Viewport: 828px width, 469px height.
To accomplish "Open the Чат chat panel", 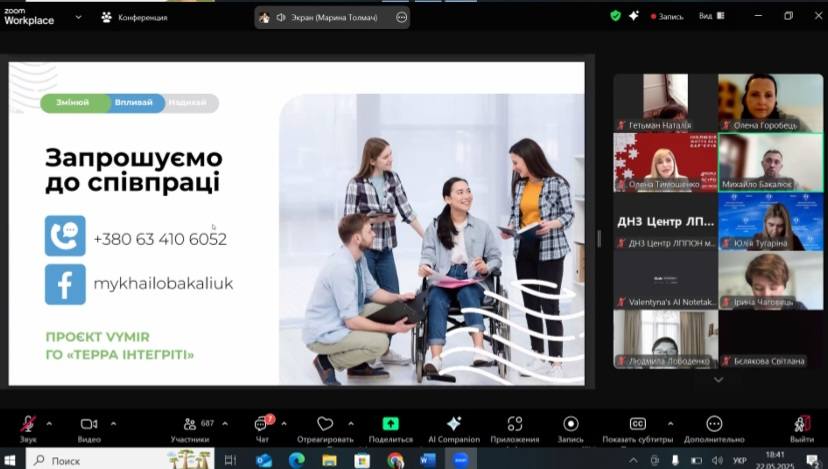I will point(261,424).
